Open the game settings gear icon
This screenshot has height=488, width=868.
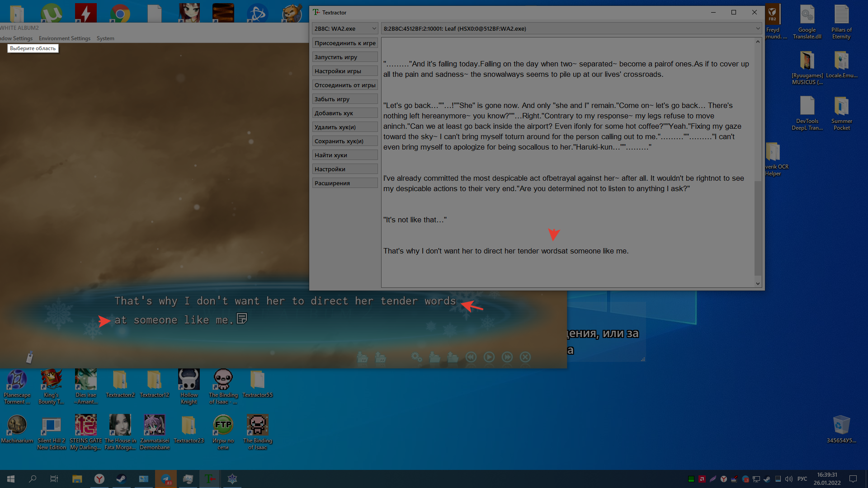[416, 357]
